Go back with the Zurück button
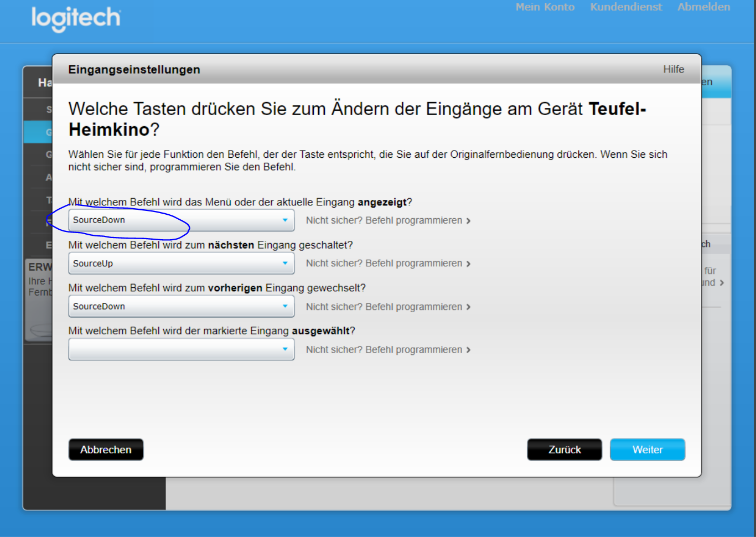Screen dimensions: 756x537 (x=564, y=450)
